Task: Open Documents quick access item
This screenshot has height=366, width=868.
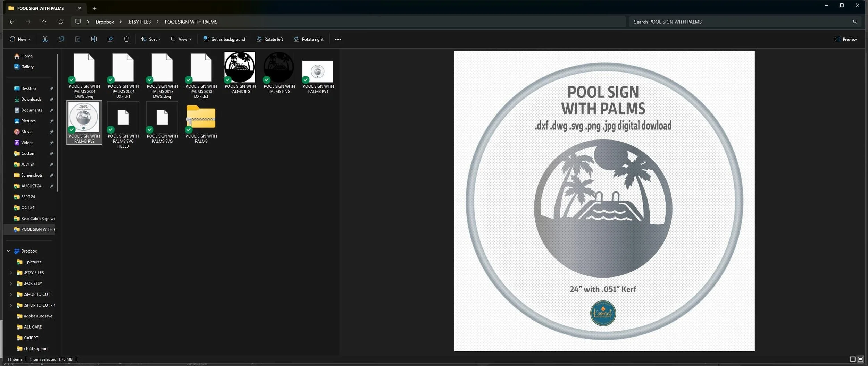Action: click(x=32, y=110)
